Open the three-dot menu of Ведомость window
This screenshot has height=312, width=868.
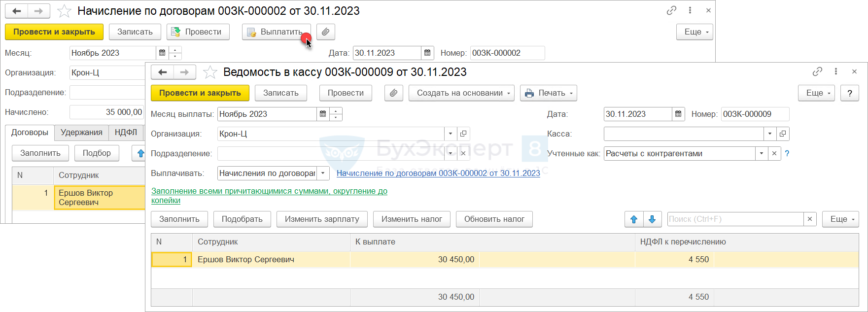click(836, 71)
